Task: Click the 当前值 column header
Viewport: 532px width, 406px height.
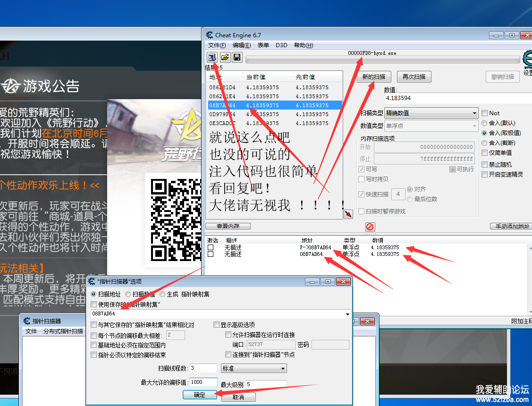Action: (267, 77)
